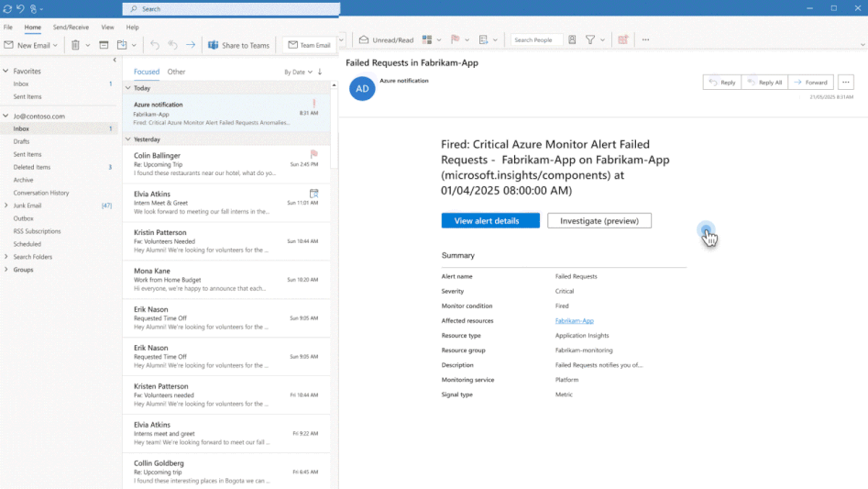Expand the Junk Email folder
Viewport: 868px width, 489px height.
coord(5,206)
